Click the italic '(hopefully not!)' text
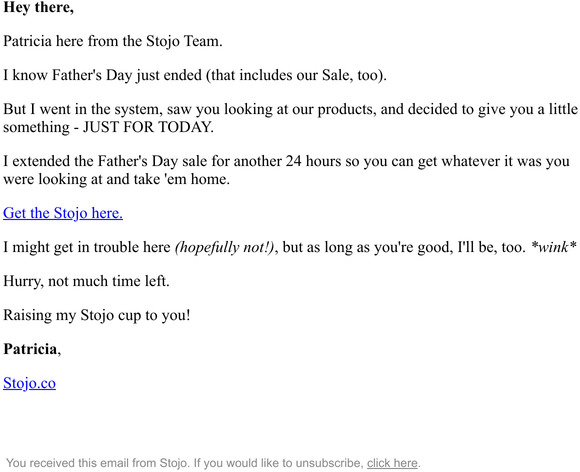 225,247
